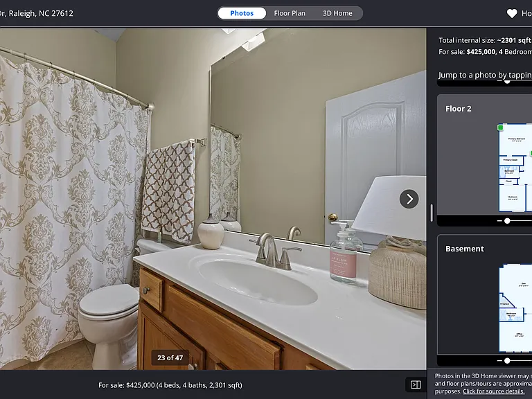Click the green marker on Floor 2 plan
This screenshot has width=532, height=399.
coord(500,127)
